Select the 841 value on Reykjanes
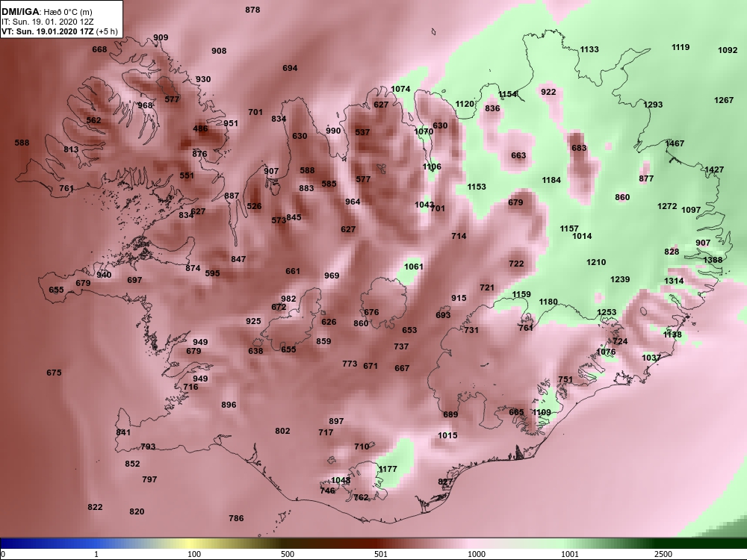Viewport: 747px width, 560px height. pos(123,432)
